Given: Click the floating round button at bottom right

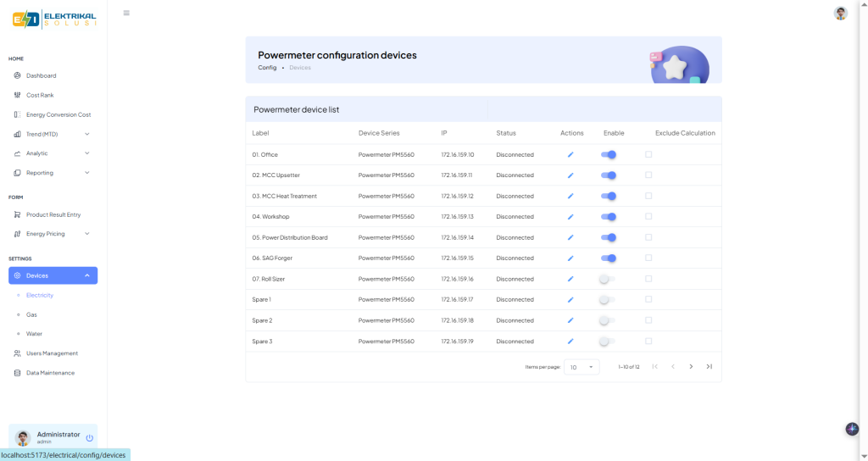Looking at the screenshot, I should coord(852,430).
